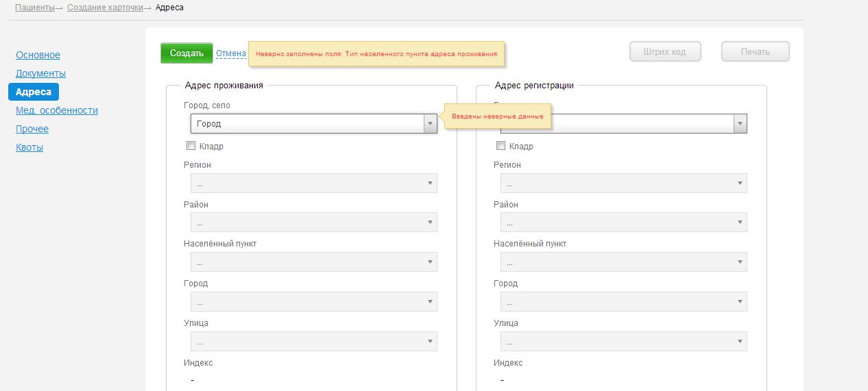Go to Мед. особенности section
868x391 pixels.
pyautogui.click(x=57, y=110)
